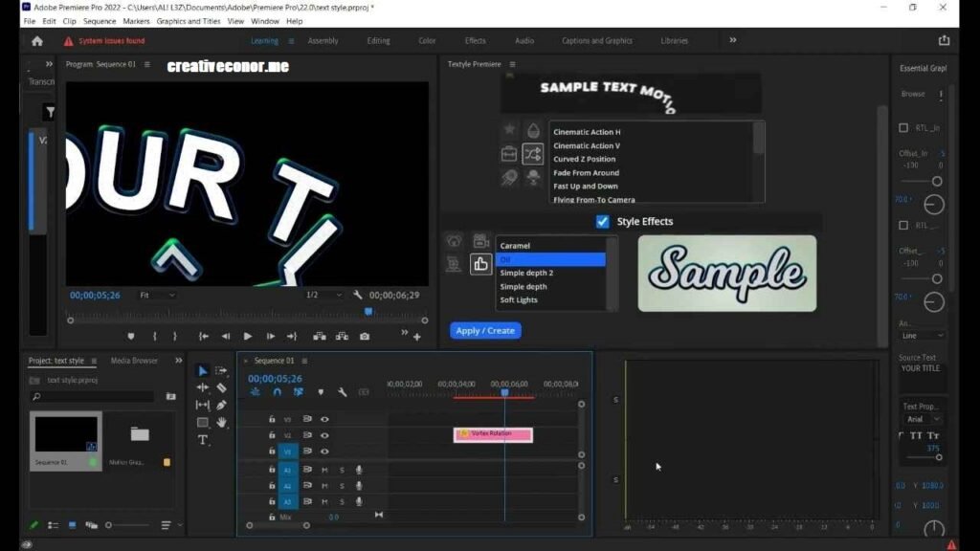
Task: Uncheck the Style Effects checkbox
Action: point(603,222)
